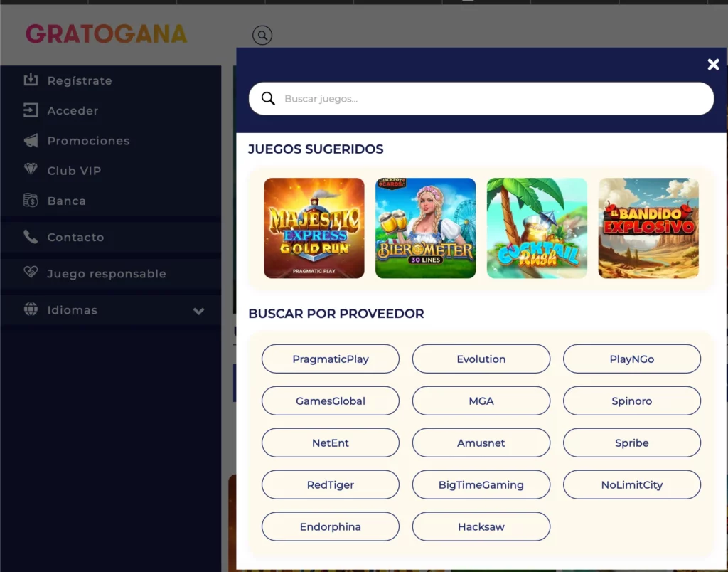Open the Cocktail Rush game
The image size is (728, 572).
pyautogui.click(x=537, y=228)
